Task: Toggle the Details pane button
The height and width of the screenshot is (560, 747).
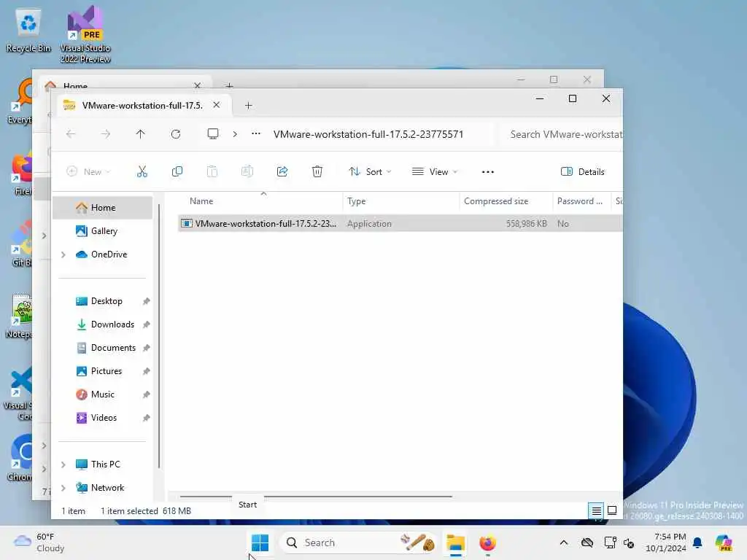Action: pos(583,172)
